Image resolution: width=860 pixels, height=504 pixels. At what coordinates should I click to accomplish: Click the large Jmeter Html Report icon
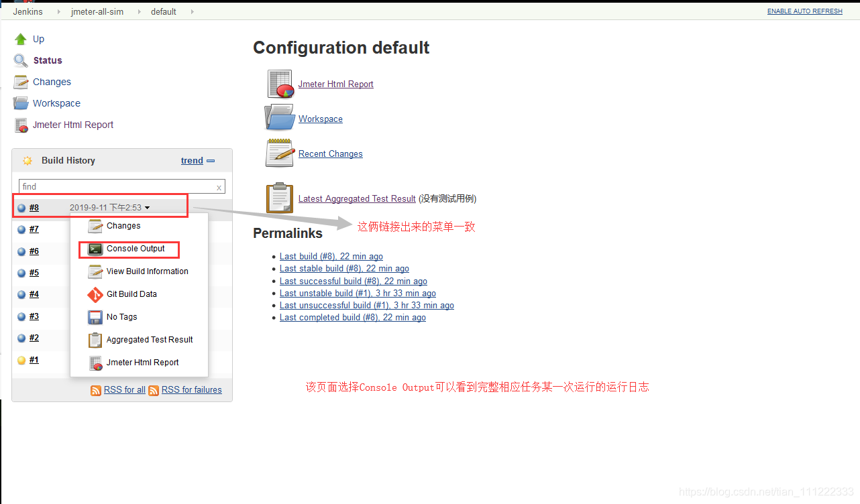[x=280, y=84]
